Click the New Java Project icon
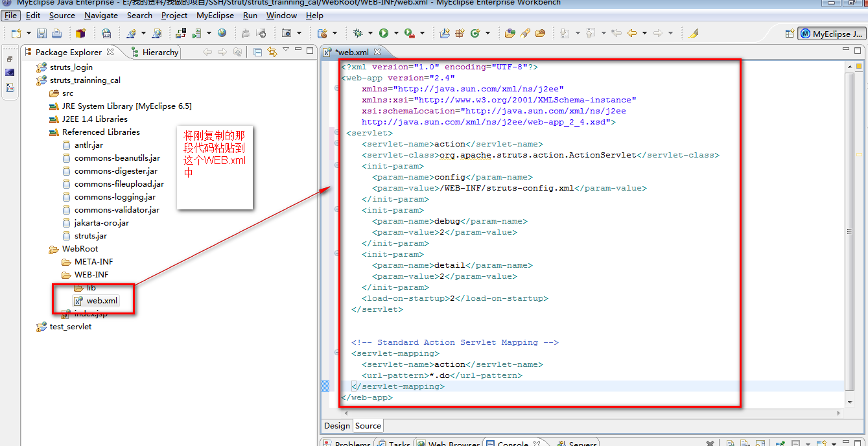This screenshot has height=446, width=868. (x=445, y=33)
